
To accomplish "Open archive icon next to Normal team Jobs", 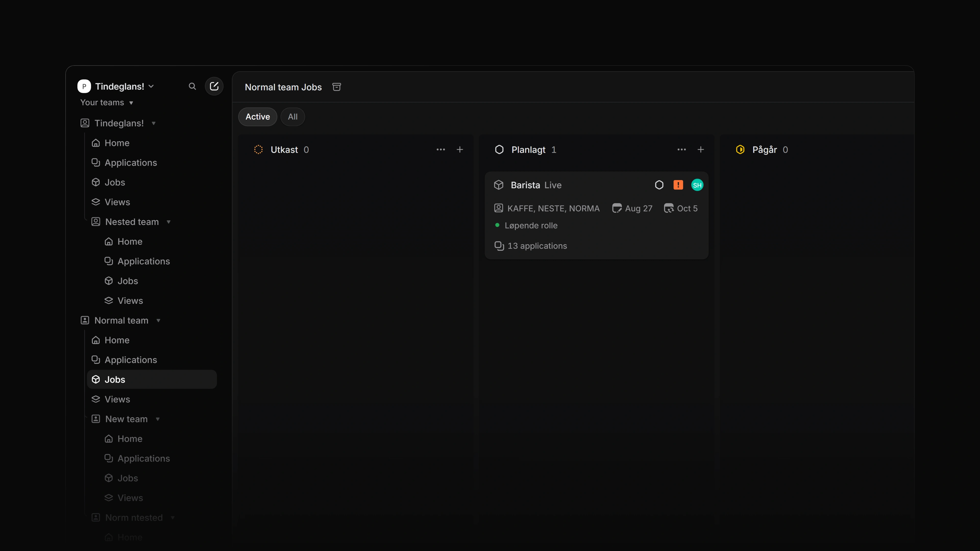I will 337,87.
